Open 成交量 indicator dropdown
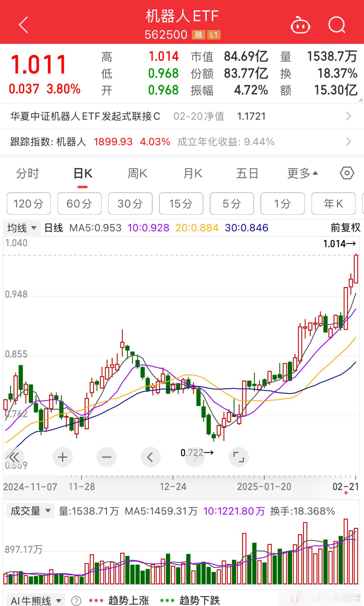 point(30,511)
